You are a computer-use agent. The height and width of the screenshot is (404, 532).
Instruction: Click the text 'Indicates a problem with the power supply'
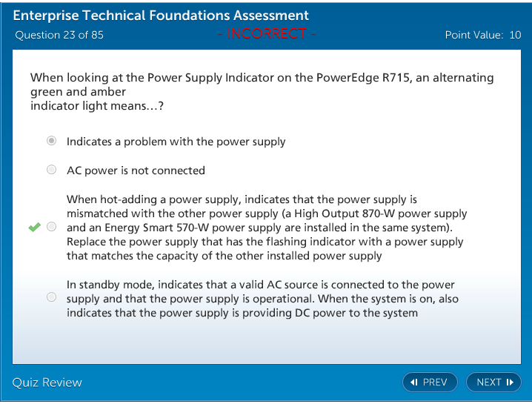click(176, 142)
